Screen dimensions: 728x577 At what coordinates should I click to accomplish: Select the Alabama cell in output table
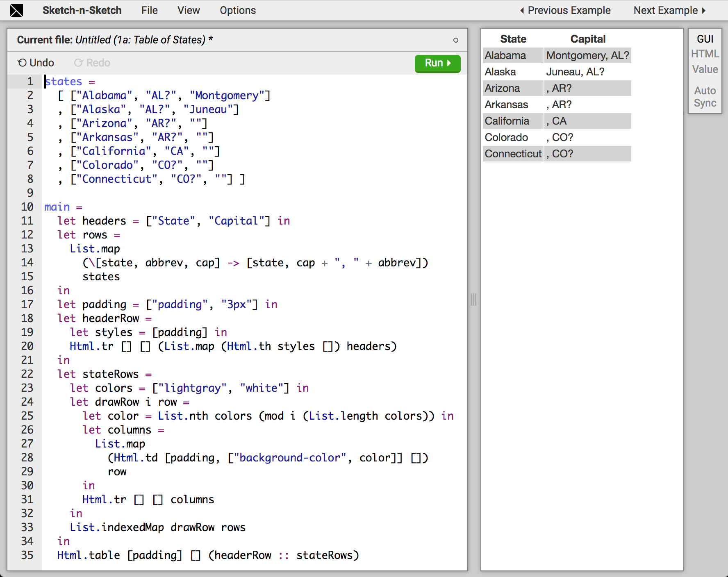513,55
